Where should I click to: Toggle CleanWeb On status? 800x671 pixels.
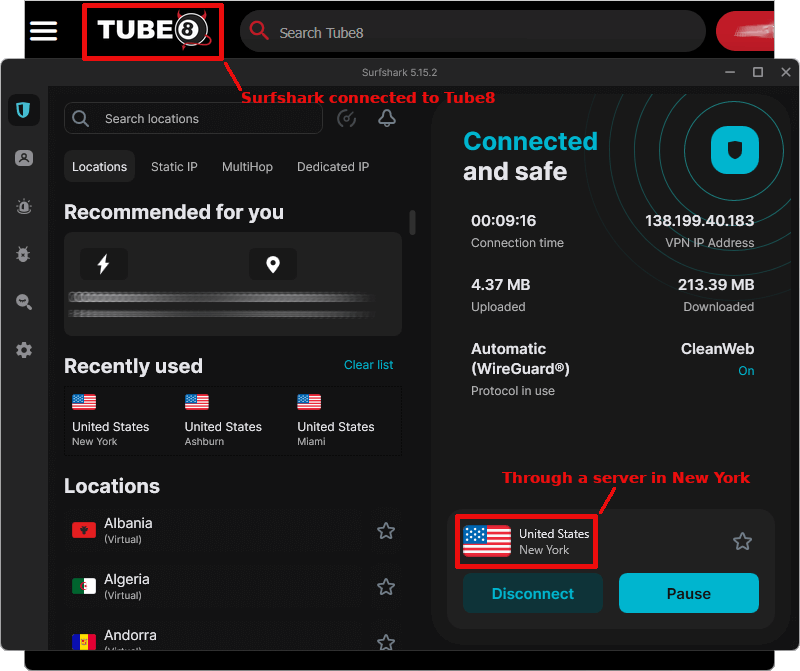746,371
